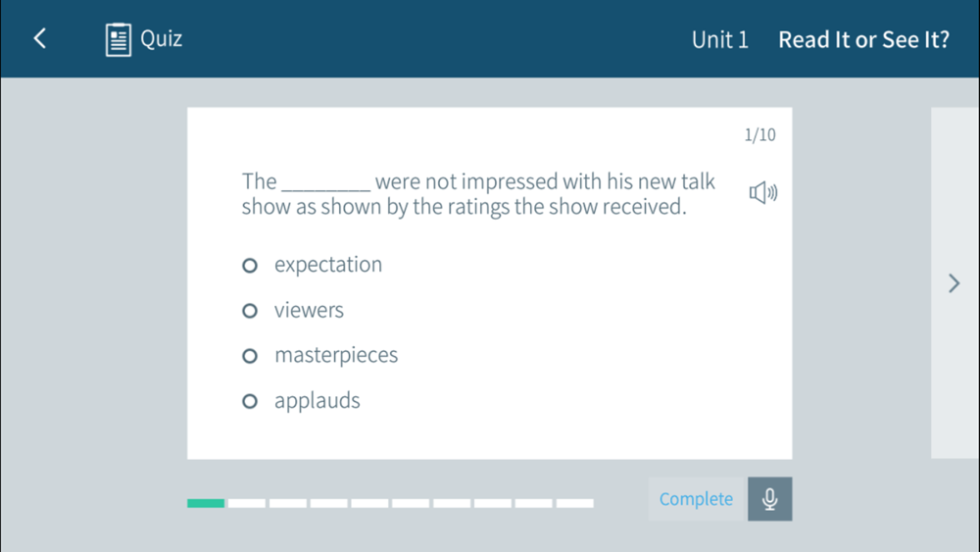
Task: Select the 'viewers' radio option
Action: (249, 311)
